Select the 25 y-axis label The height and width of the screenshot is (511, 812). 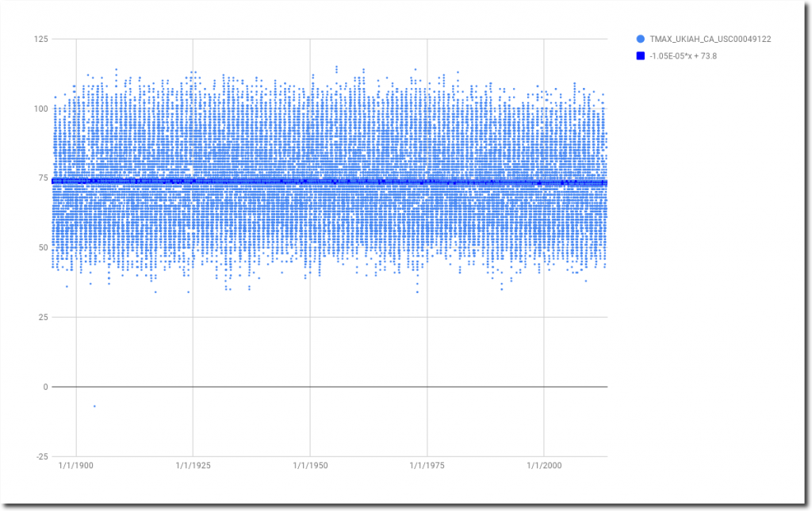click(42, 318)
